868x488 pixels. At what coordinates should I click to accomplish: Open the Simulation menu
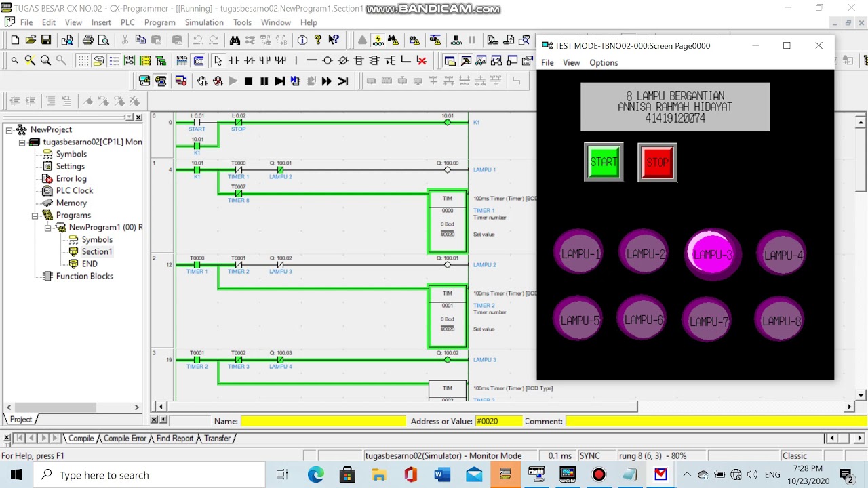point(204,22)
